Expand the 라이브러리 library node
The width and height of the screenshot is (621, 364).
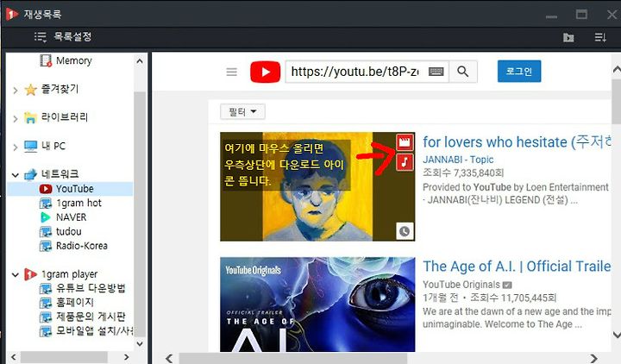pos(15,118)
